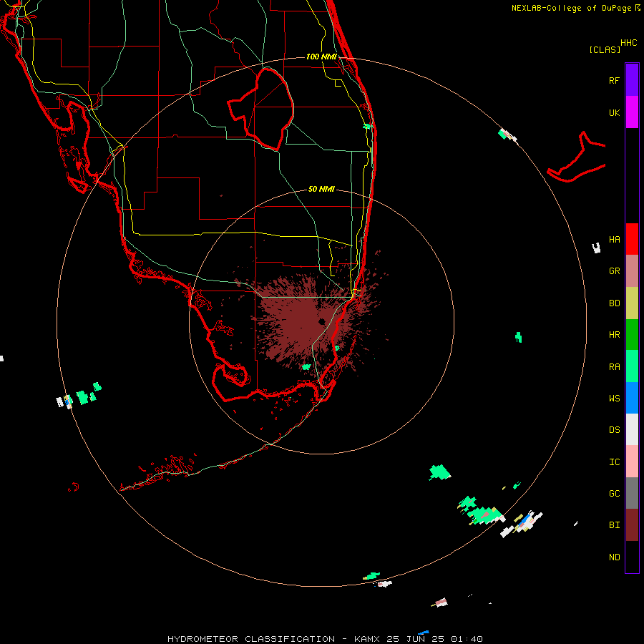This screenshot has width=644, height=644.
Task: Click the RF purple legend swatch
Action: click(x=632, y=80)
